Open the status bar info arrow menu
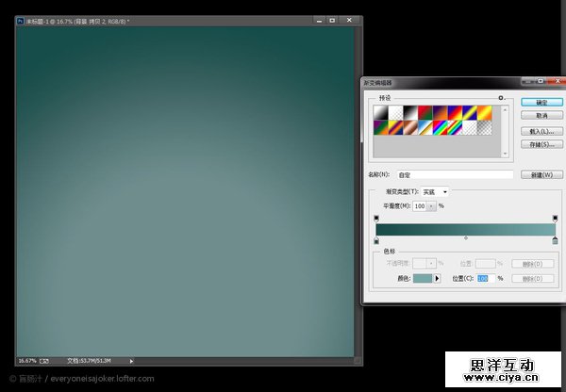 pos(131,361)
